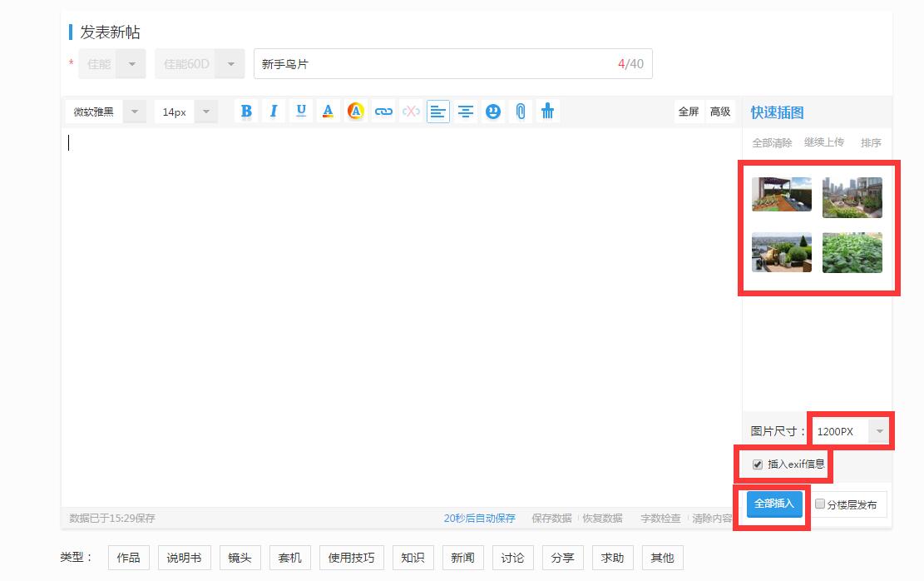Select the italic formatting icon
This screenshot has width=924, height=581.
274,111
